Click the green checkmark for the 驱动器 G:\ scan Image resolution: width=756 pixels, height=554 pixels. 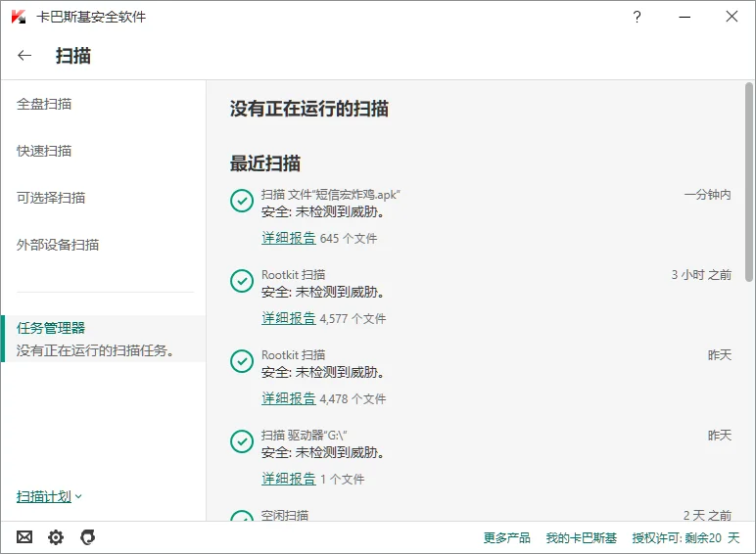(242, 441)
